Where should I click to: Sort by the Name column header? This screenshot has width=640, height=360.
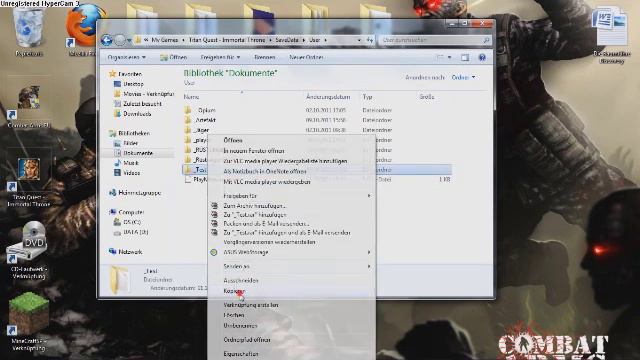[x=191, y=97]
